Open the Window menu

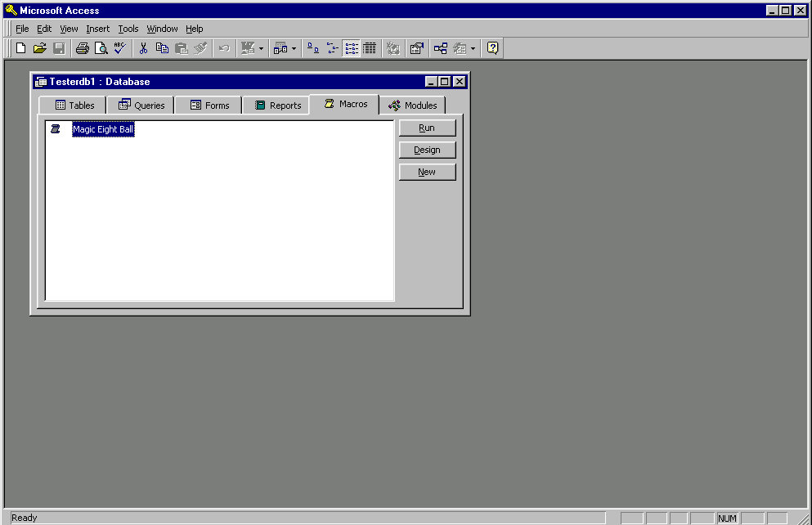click(x=162, y=29)
